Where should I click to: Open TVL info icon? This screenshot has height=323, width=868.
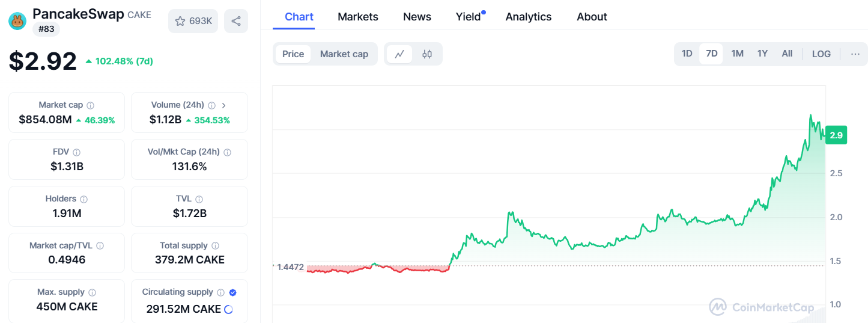coord(199,199)
